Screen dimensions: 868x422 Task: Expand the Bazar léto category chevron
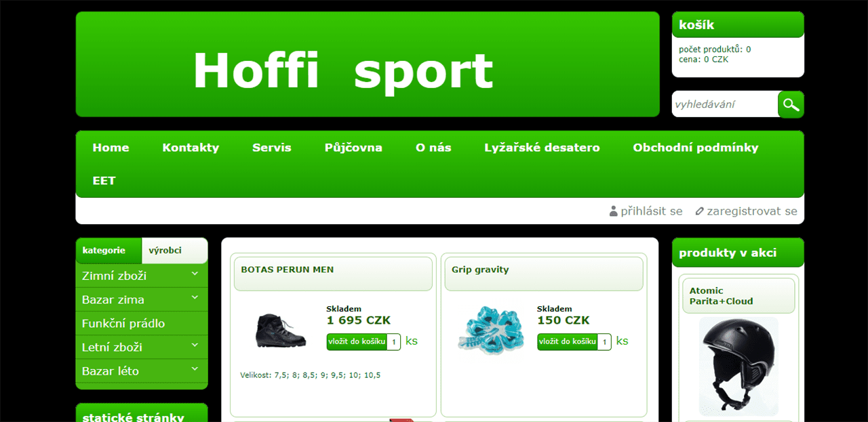(195, 368)
